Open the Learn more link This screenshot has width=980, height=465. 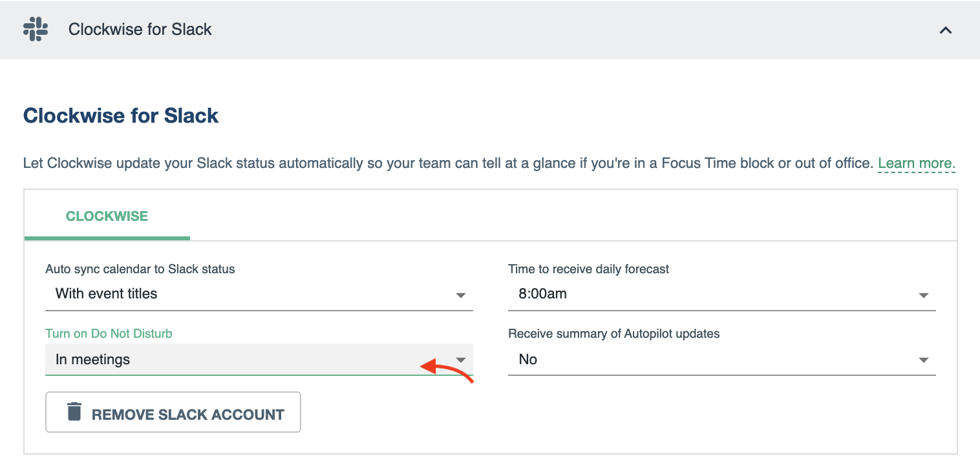click(x=916, y=163)
